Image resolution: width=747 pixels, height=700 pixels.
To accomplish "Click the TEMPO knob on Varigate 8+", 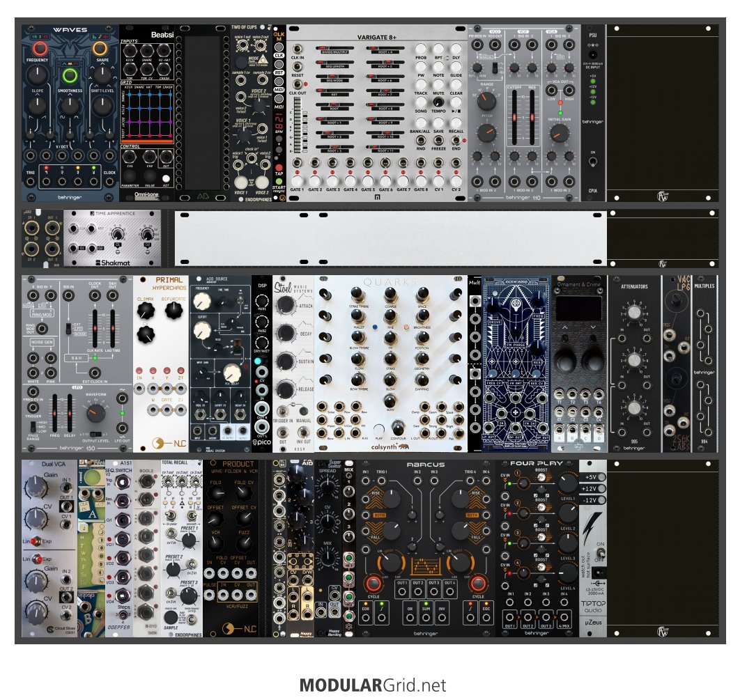I will (x=438, y=102).
